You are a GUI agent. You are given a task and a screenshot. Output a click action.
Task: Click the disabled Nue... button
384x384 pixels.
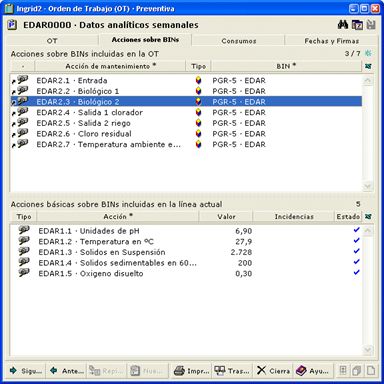point(147,371)
